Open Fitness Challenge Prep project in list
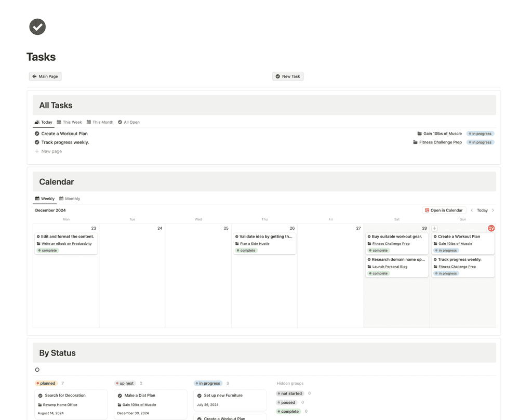 437,142
